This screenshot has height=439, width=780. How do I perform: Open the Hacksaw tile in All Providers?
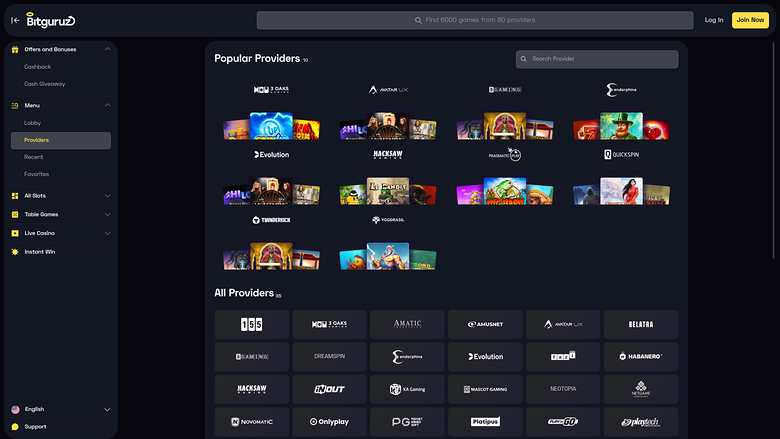click(x=252, y=389)
